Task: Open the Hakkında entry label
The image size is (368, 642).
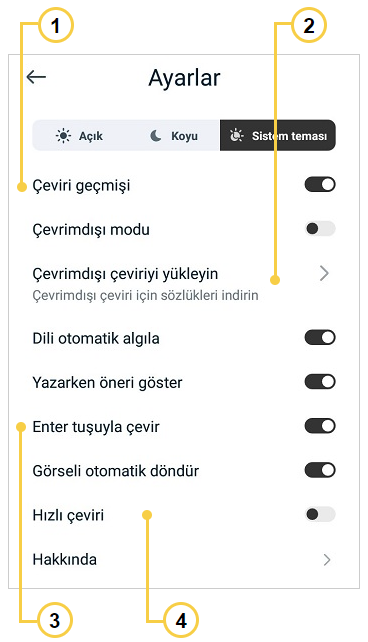Action: 65,559
